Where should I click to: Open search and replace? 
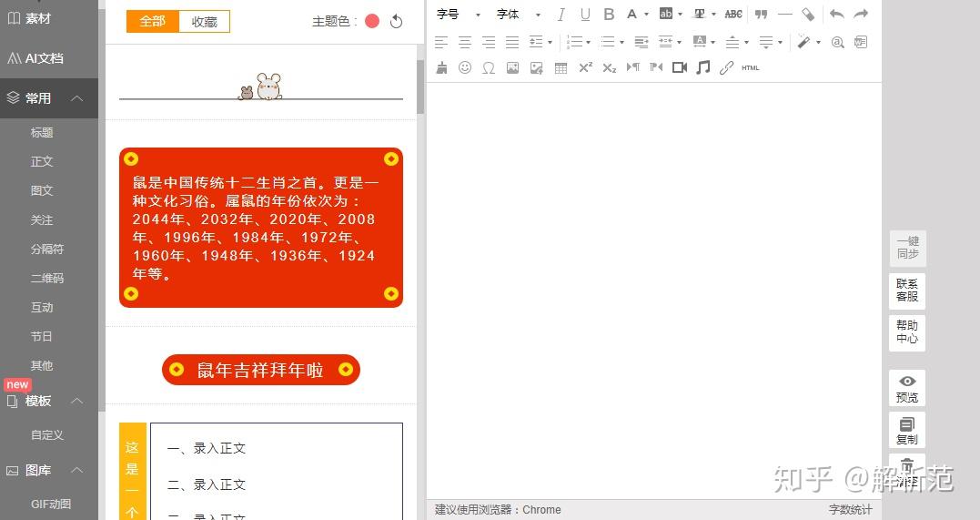coord(837,42)
